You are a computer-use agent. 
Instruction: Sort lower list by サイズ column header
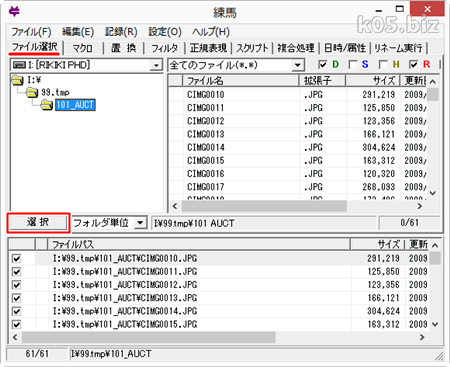click(378, 244)
